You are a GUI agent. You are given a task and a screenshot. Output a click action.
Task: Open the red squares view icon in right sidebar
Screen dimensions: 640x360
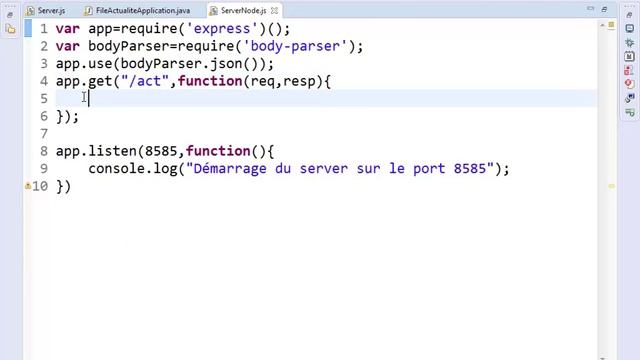click(x=629, y=70)
